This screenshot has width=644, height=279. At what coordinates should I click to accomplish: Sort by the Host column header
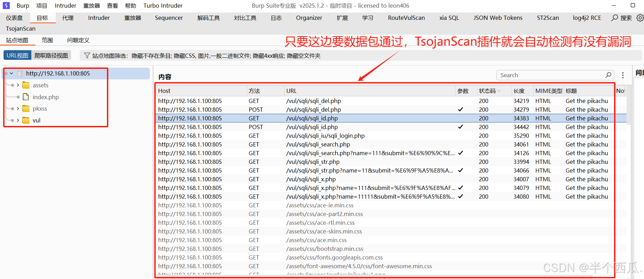coord(201,91)
